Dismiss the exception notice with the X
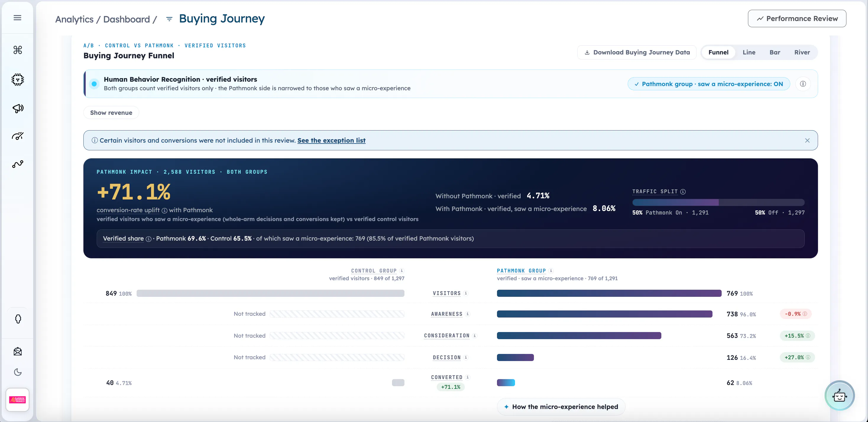The width and height of the screenshot is (868, 422). tap(807, 140)
